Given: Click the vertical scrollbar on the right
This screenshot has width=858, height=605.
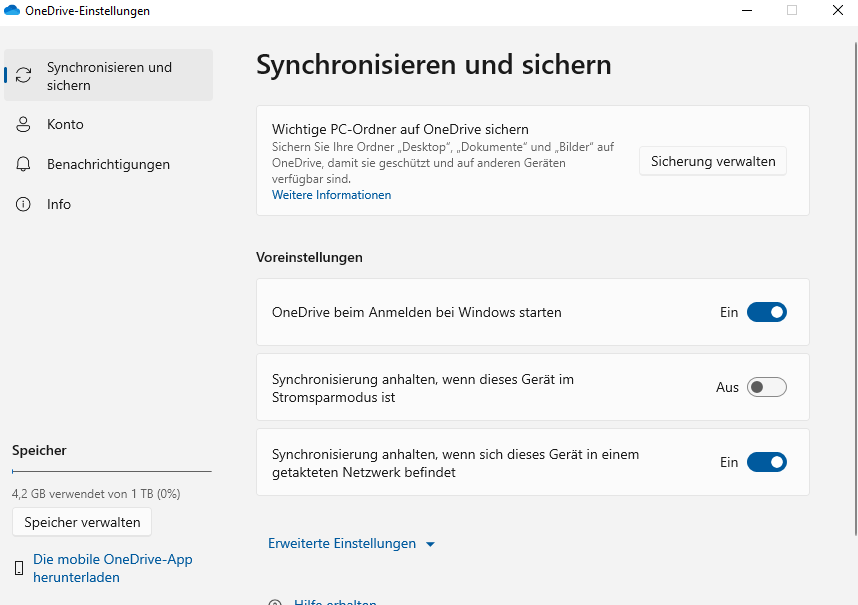Looking at the screenshot, I should [856, 290].
